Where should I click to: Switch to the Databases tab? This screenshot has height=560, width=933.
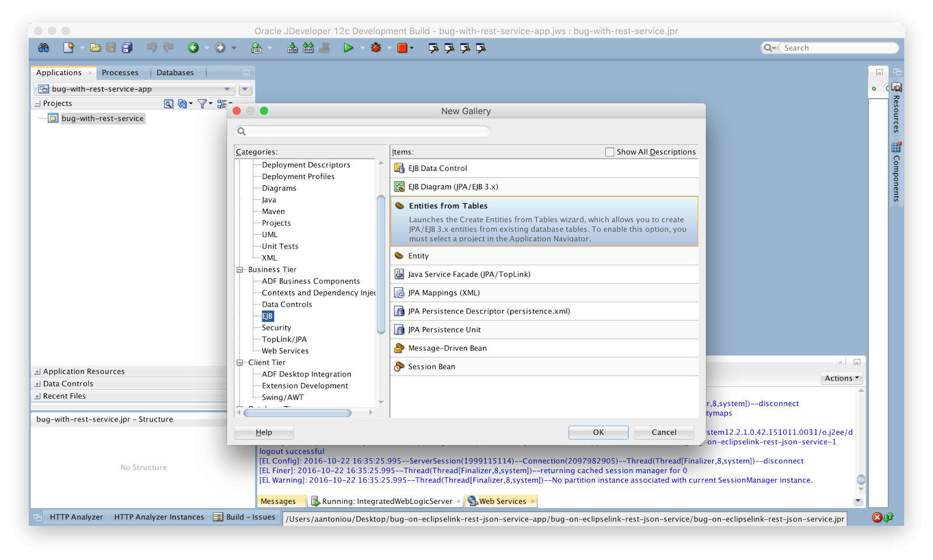[175, 73]
